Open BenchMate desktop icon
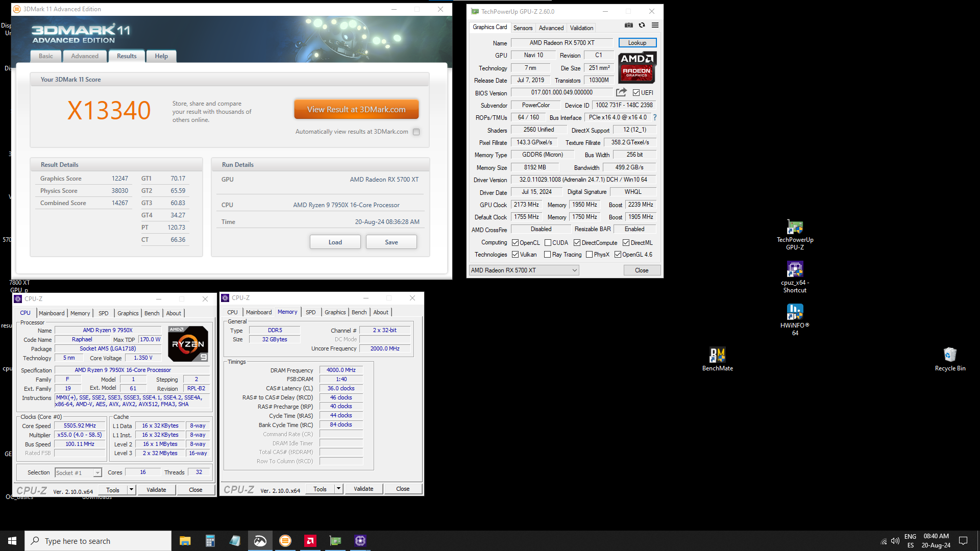Image resolution: width=980 pixels, height=551 pixels. [x=717, y=359]
